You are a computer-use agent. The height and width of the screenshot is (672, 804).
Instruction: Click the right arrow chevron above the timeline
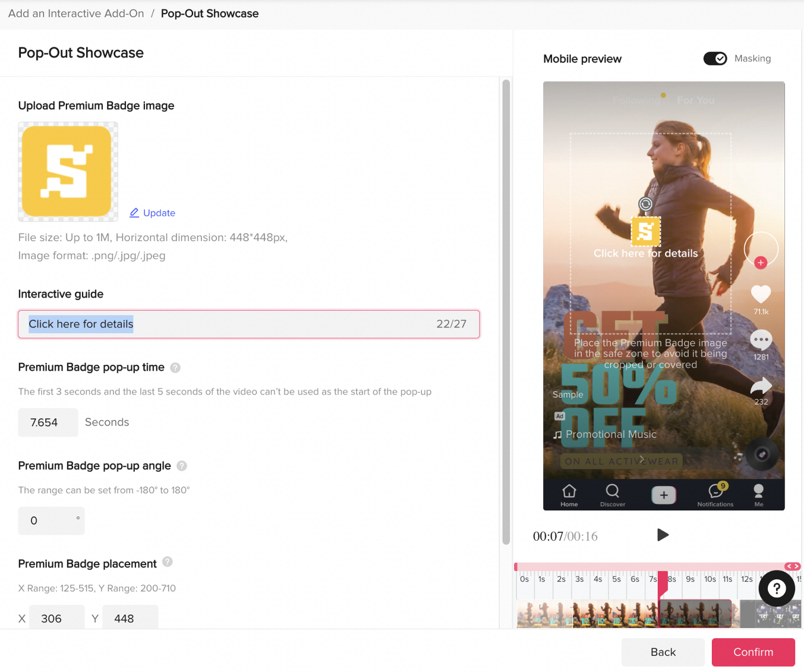tap(795, 566)
